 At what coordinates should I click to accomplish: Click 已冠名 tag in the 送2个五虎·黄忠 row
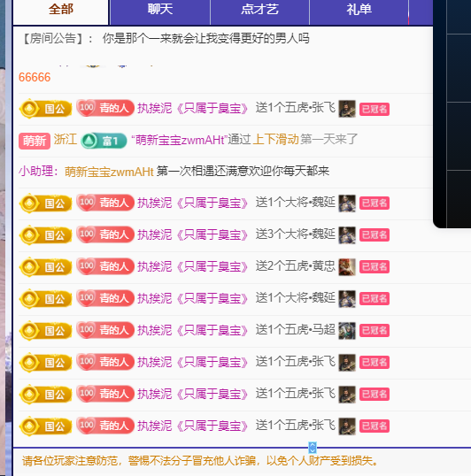pos(374,267)
